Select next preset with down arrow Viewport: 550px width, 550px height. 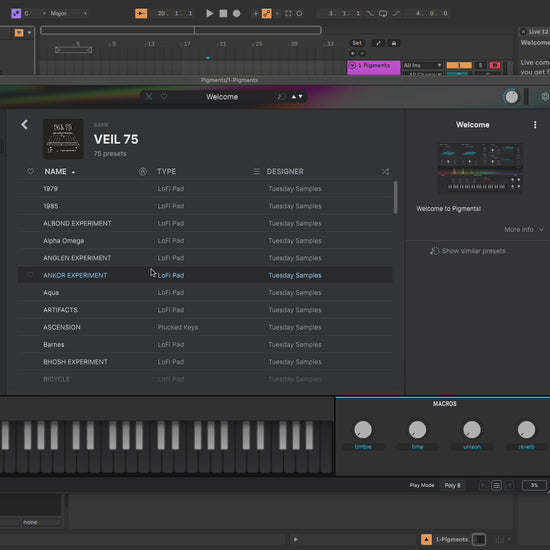click(301, 97)
